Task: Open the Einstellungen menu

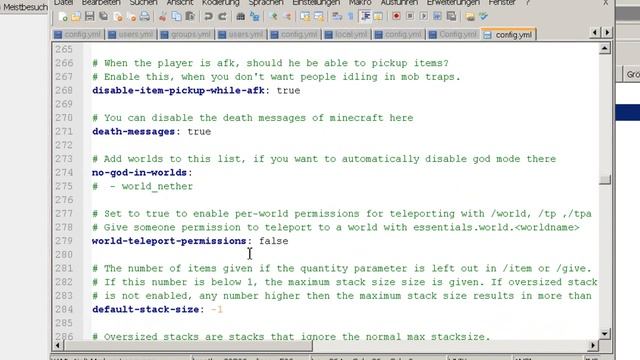Action: [x=316, y=2]
